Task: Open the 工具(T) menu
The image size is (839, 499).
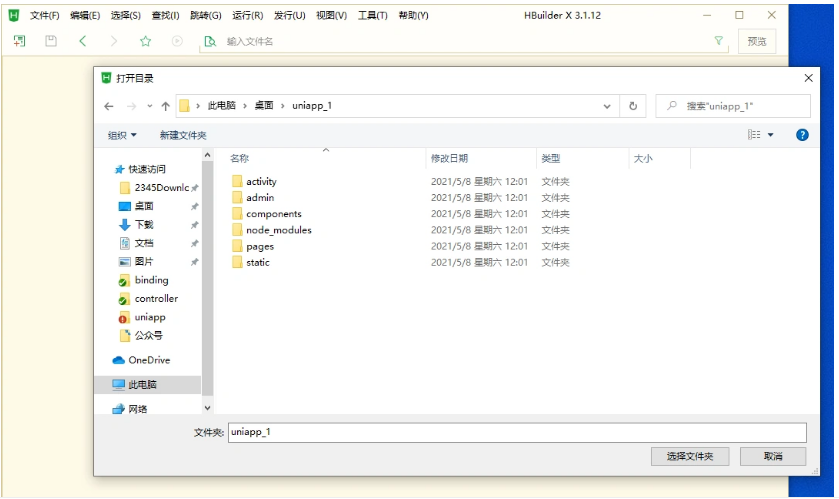Action: [372, 15]
